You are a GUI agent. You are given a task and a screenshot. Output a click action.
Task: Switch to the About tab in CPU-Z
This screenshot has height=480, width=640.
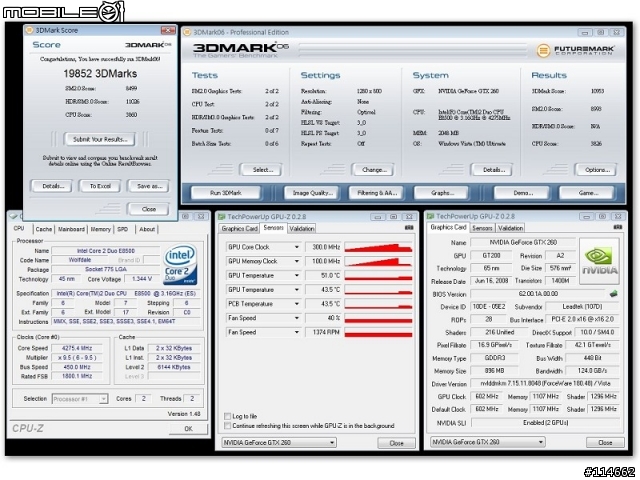[x=147, y=229]
